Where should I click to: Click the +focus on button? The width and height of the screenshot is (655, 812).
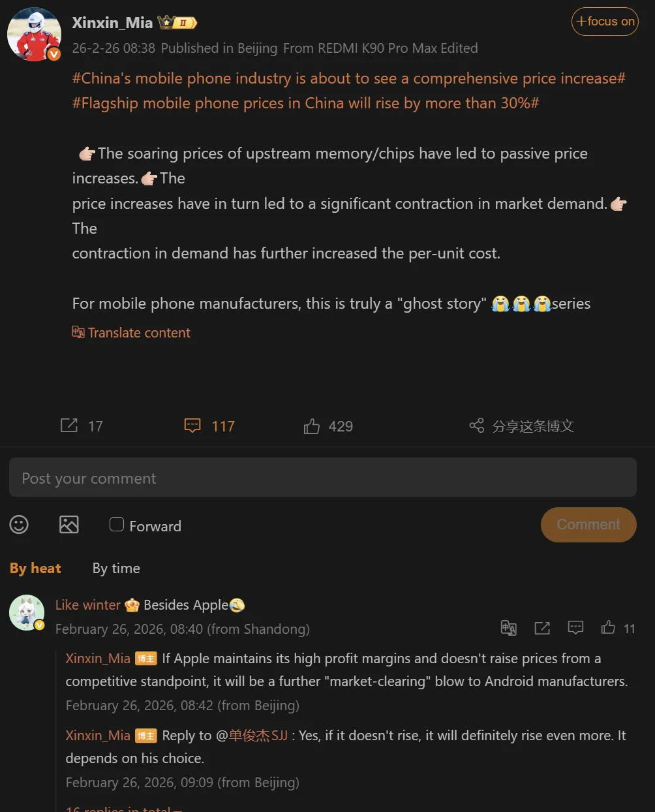point(605,22)
